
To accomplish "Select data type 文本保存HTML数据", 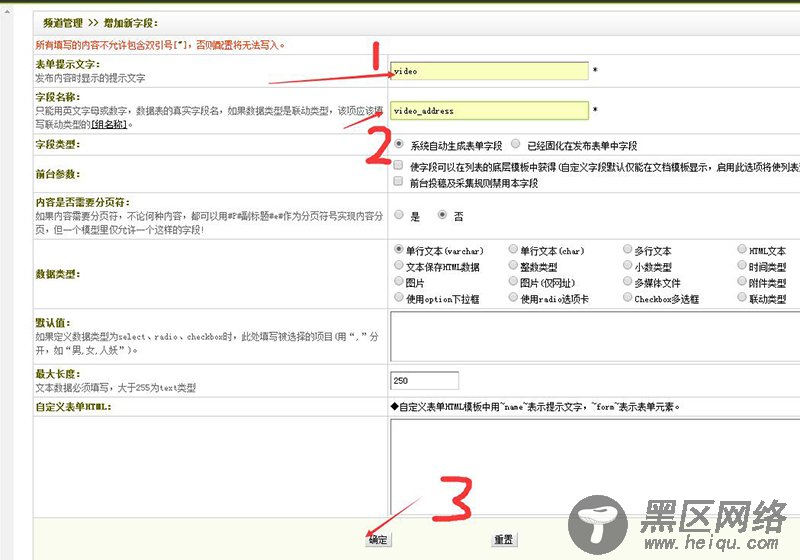I will 399,265.
